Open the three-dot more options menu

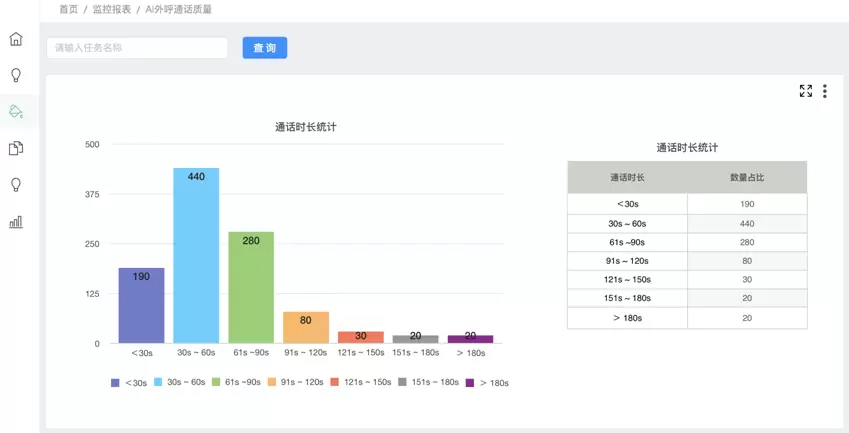pos(825,91)
